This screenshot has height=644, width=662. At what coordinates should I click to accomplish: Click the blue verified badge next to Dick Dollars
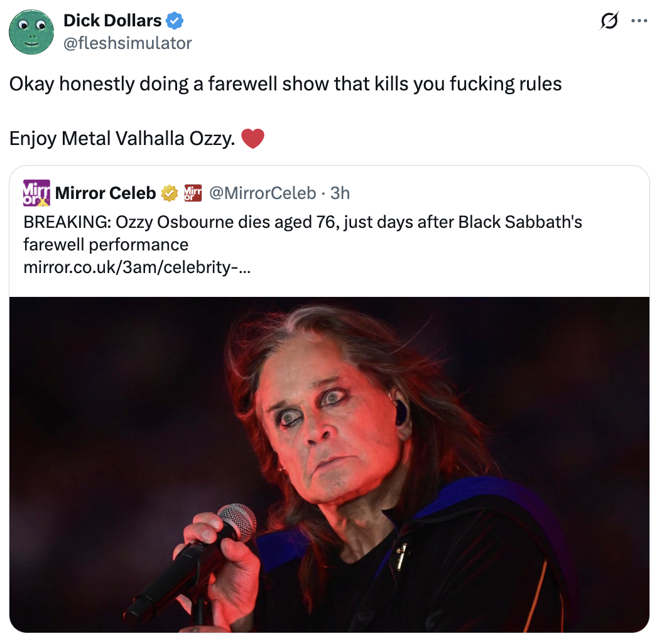pyautogui.click(x=175, y=19)
